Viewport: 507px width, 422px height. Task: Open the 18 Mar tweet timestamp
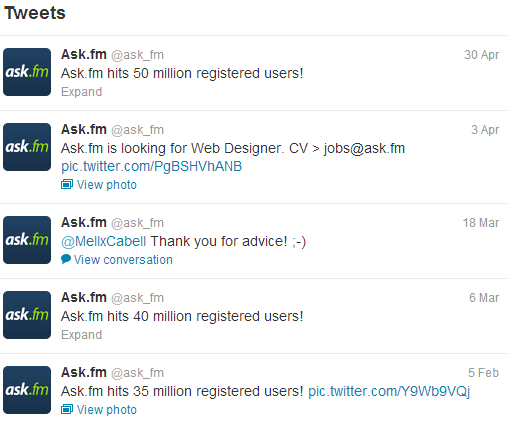[x=481, y=223]
